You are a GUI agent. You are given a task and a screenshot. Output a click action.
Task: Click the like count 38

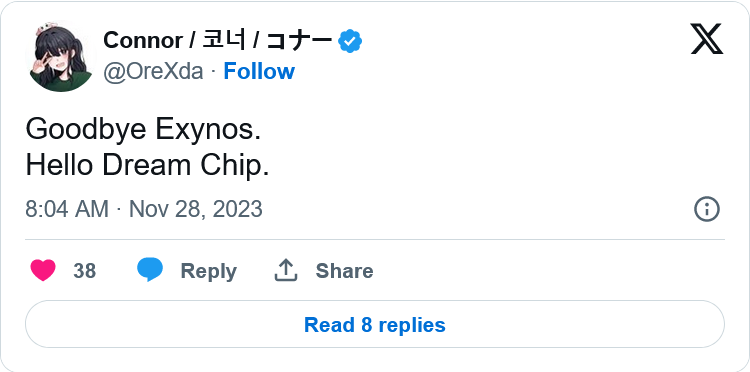[85, 271]
